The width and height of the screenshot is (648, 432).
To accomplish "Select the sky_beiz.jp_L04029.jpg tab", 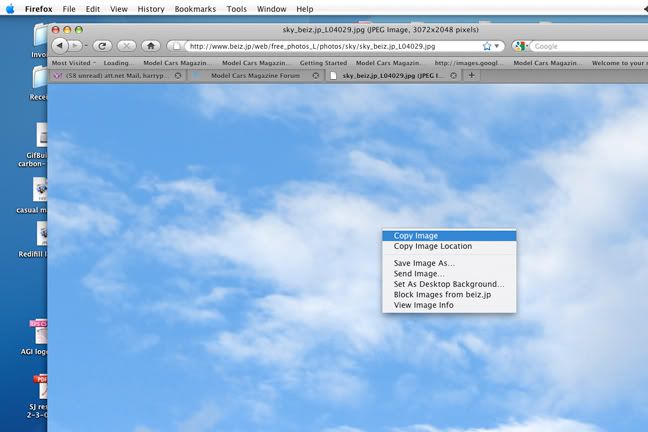I will 393,76.
